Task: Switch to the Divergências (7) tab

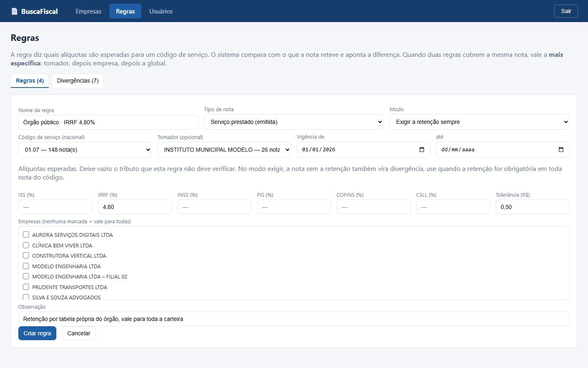Action: click(x=78, y=81)
